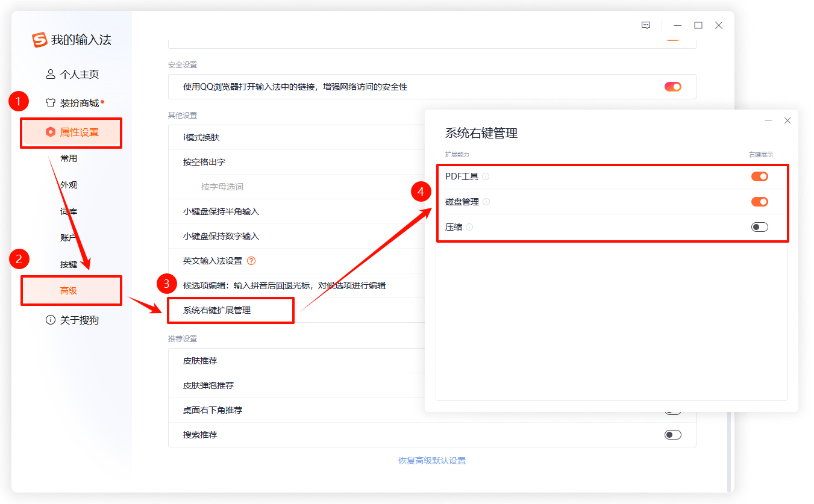
Task: Open feedback via the speech bubble icon
Action: point(645,25)
